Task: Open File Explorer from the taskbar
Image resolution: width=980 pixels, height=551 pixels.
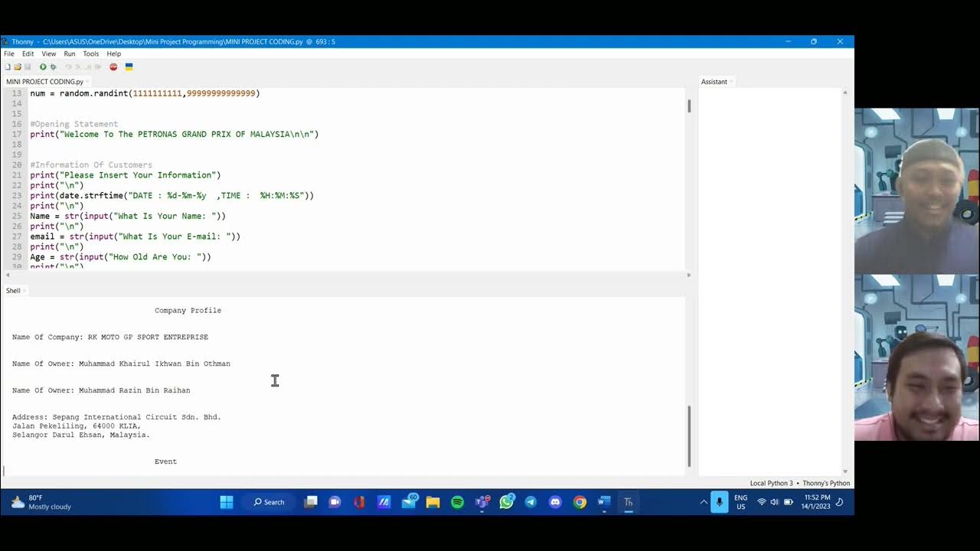Action: pyautogui.click(x=433, y=502)
